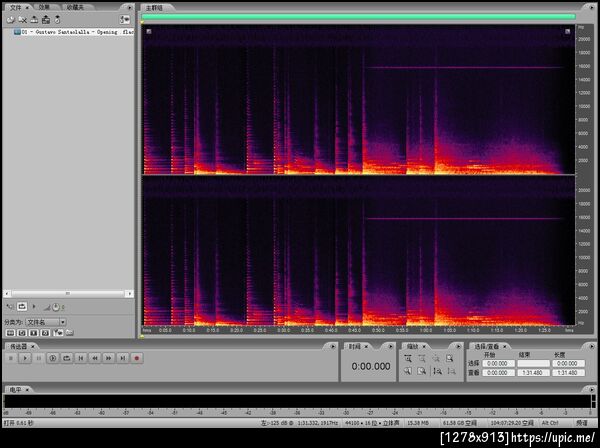Click the scrollbar right arrow in Files panel
The height and width of the screenshot is (448, 600).
[130, 293]
